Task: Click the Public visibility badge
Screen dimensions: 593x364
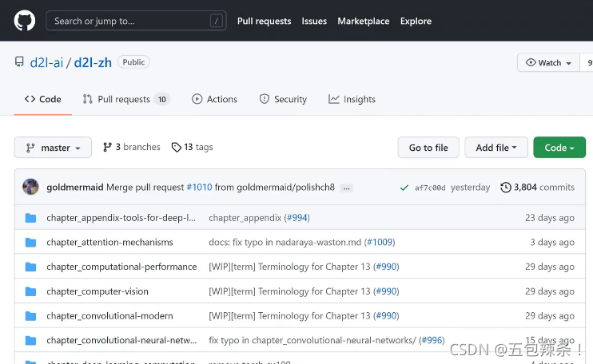Action: [133, 62]
